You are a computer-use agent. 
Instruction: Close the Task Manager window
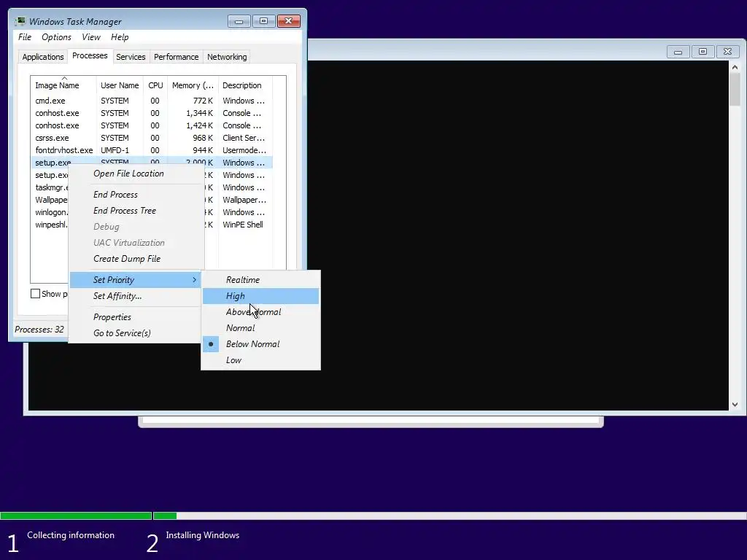coord(289,21)
